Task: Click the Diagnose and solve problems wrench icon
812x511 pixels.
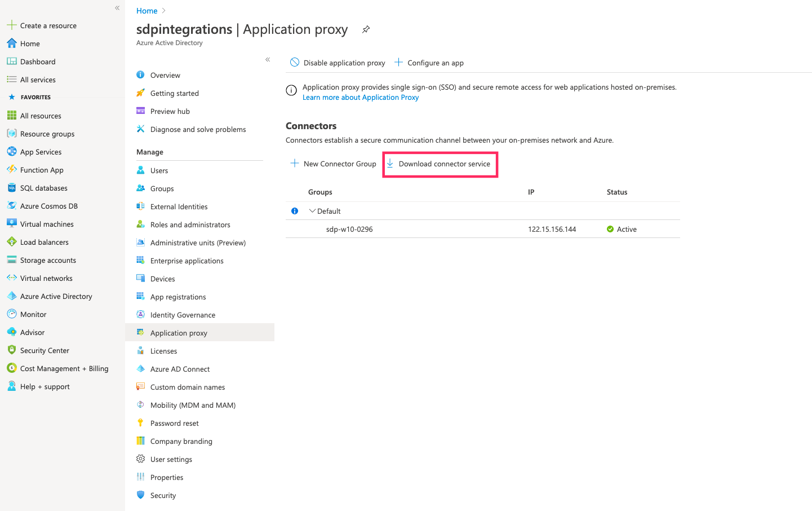Action: pos(141,129)
